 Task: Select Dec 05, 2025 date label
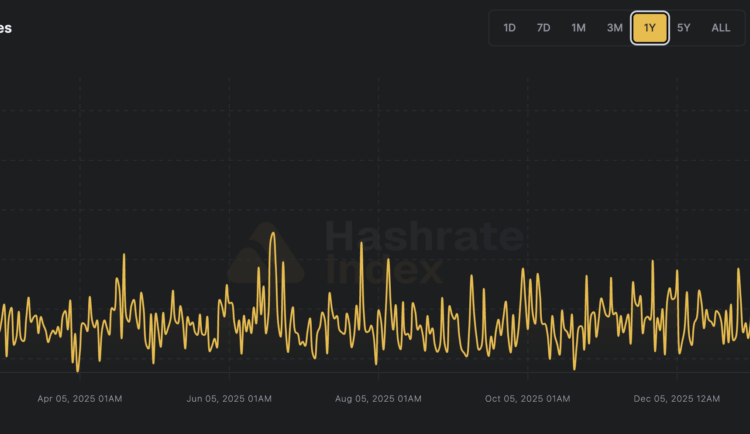[676, 399]
